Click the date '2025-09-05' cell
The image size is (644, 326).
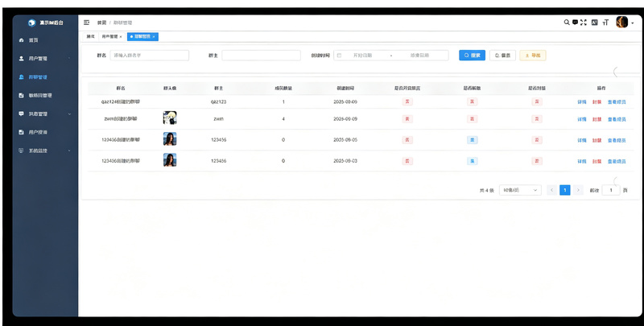coord(345,140)
